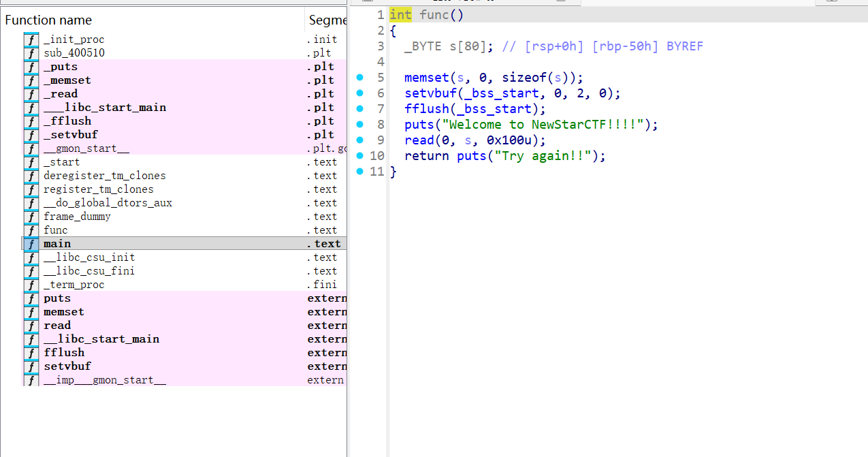Click the highlighted int keyword

point(400,15)
